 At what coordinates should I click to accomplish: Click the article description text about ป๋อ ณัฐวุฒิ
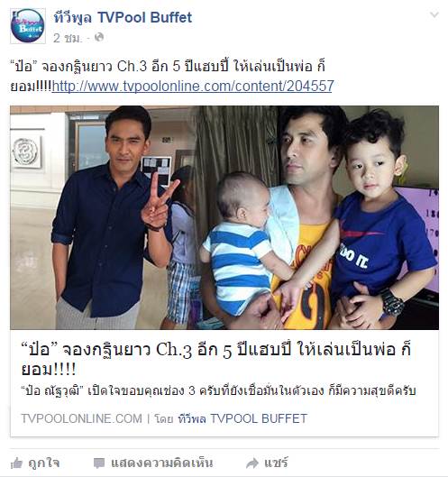[x=218, y=391]
